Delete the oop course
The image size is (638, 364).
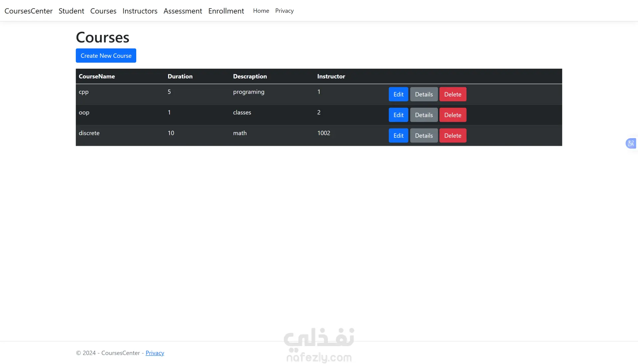tap(453, 115)
